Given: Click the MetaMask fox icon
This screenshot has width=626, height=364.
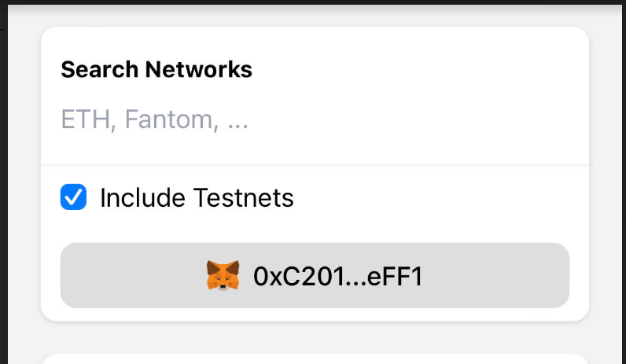Looking at the screenshot, I should click(x=223, y=275).
